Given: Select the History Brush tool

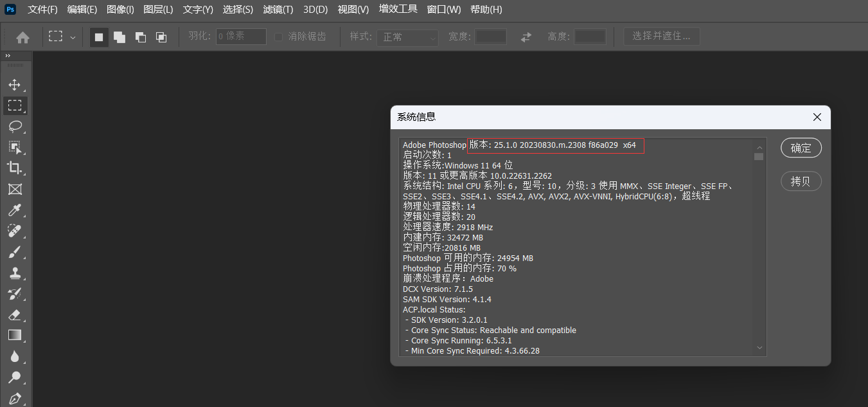Looking at the screenshot, I should [15, 294].
